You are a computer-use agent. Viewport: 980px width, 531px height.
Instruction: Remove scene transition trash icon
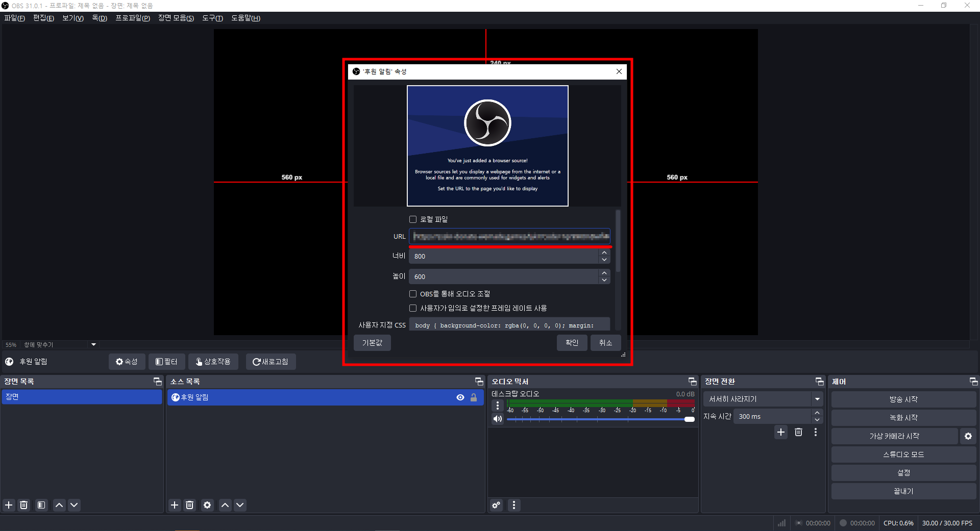(x=799, y=432)
